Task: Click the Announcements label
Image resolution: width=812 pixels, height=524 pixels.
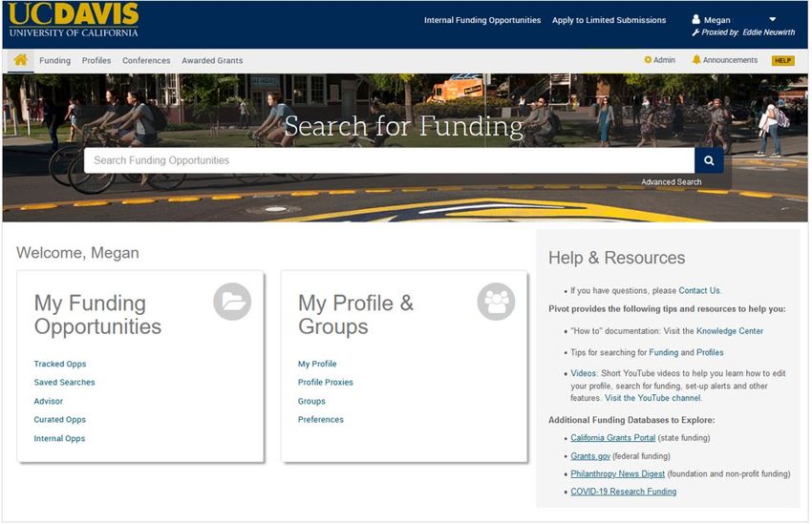Action: coord(732,60)
